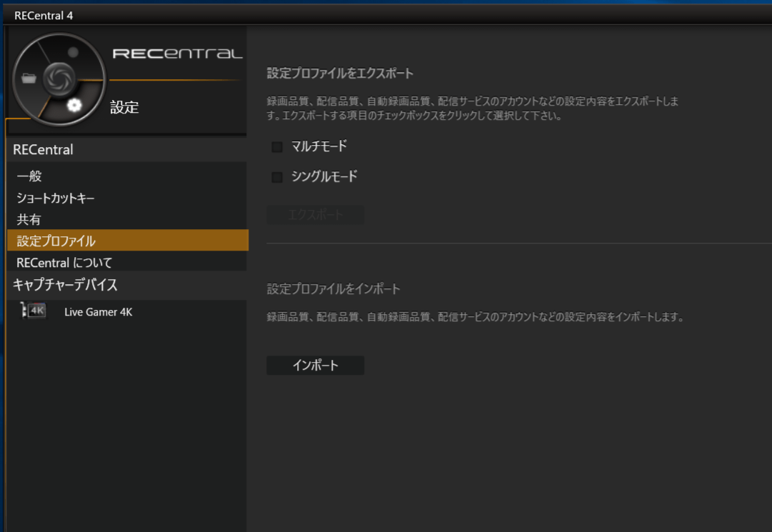This screenshot has height=532, width=772.
Task: Select the highlighted 設定プロファイル item
Action: [x=56, y=241]
